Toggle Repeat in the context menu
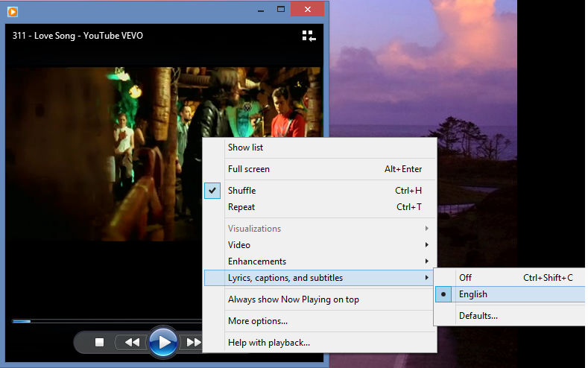The height and width of the screenshot is (368, 588). (x=321, y=207)
